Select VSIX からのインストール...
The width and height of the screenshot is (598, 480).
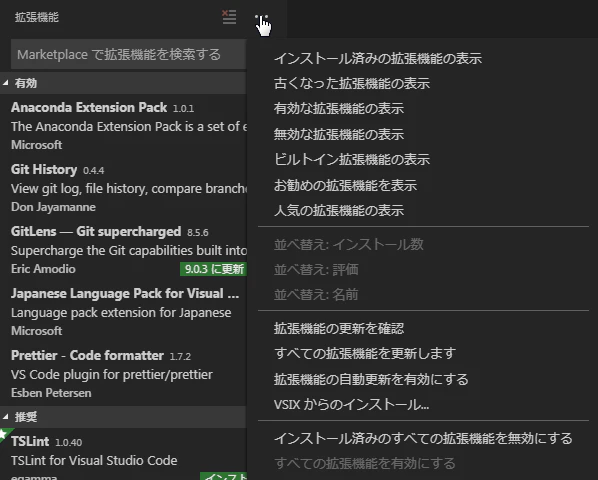point(423,404)
